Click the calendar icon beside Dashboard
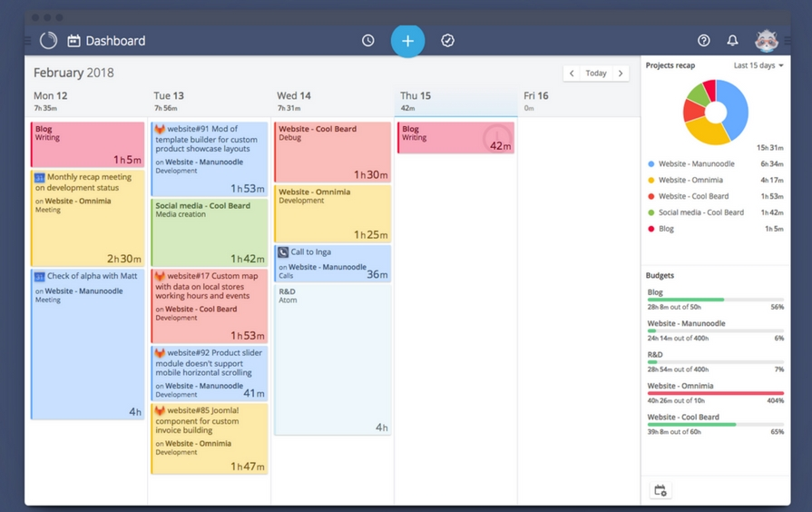The width and height of the screenshot is (812, 512). (74, 41)
